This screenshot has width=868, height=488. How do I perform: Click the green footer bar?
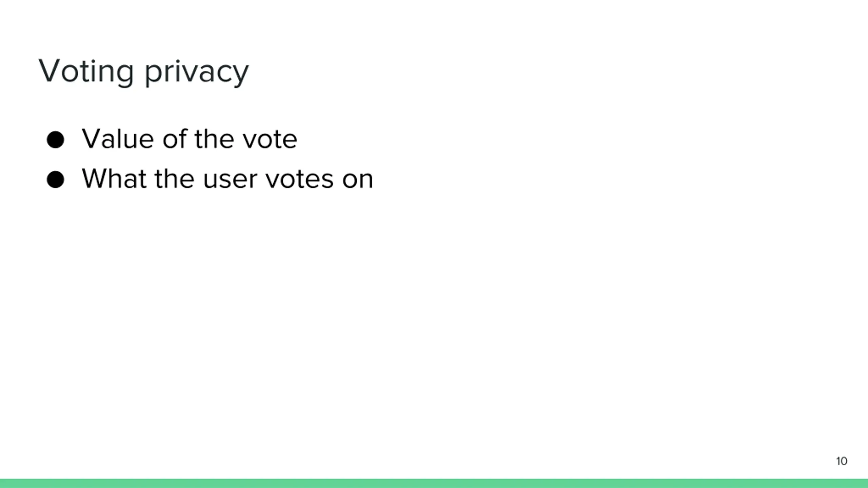pyautogui.click(x=434, y=483)
